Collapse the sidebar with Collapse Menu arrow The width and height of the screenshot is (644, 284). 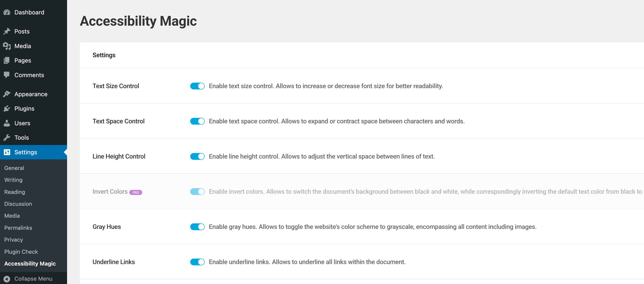pos(7,279)
